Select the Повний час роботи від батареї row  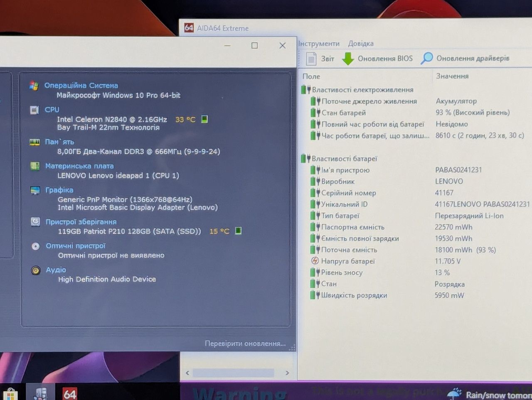373,124
